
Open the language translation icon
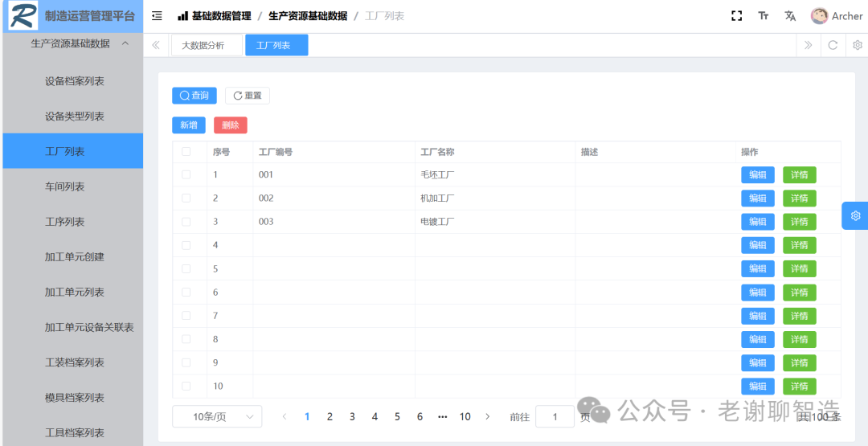coord(790,16)
